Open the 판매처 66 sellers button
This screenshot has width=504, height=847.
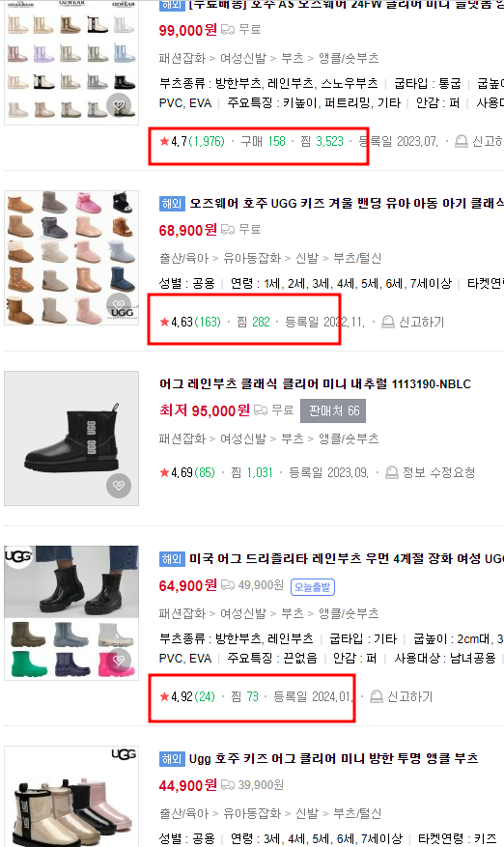(x=333, y=411)
